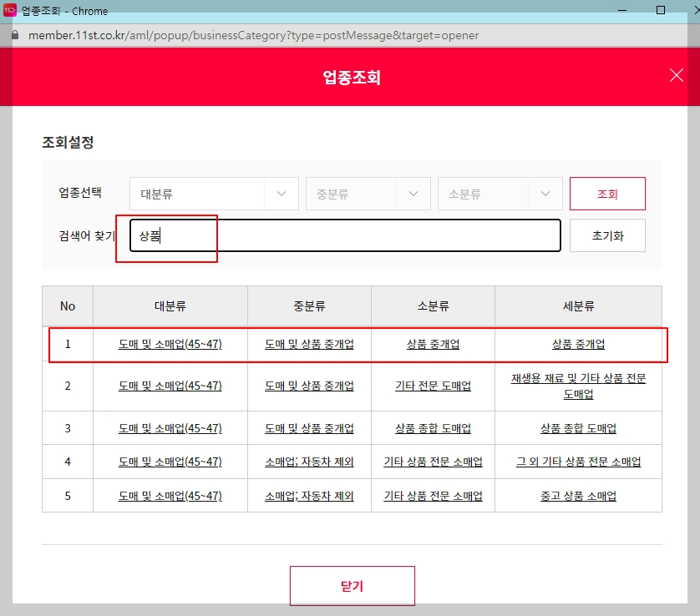Screen dimensions: 700x616
Task: Click the 초기화 reset button
Action: pos(607,235)
